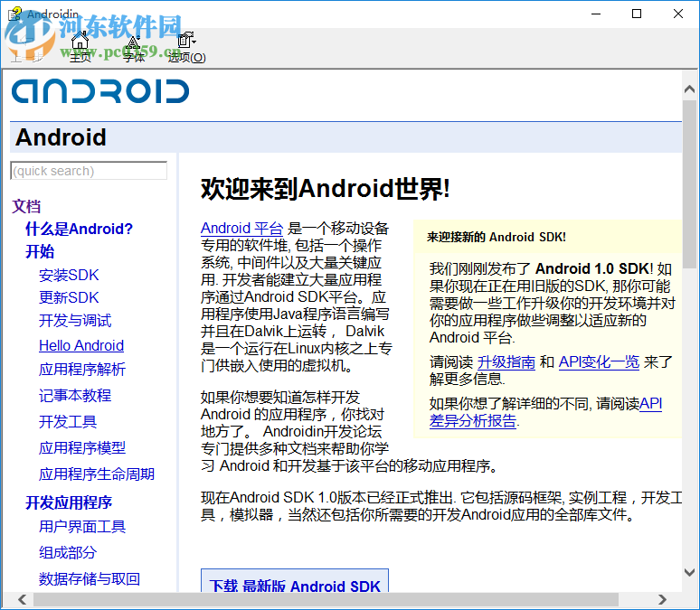Screen dimensions: 700x610
Task: Click the horizontal scrollbar thumb
Action: [x=326, y=599]
